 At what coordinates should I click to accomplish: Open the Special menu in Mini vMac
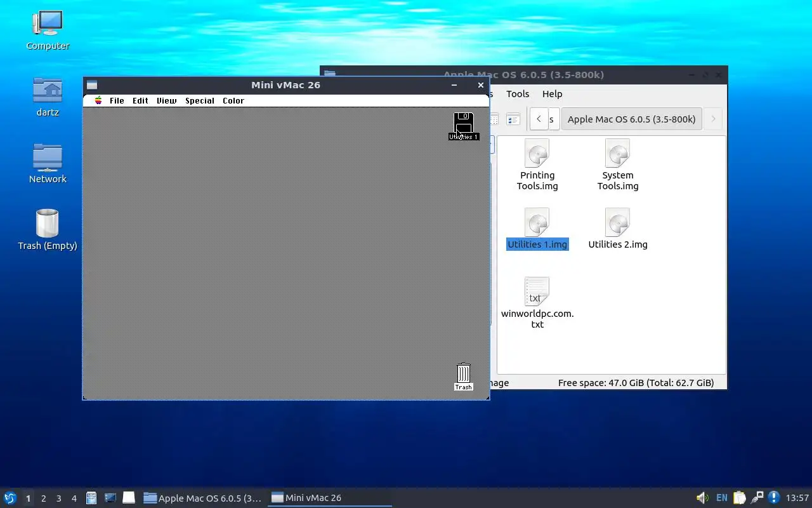(200, 100)
